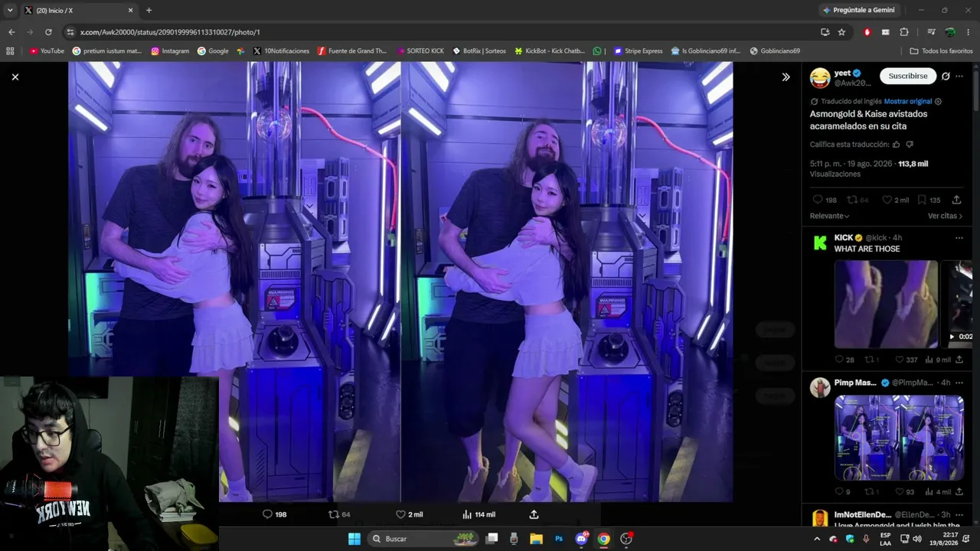Open the Windows Start menu
Screen dimensions: 980x551
[x=354, y=539]
